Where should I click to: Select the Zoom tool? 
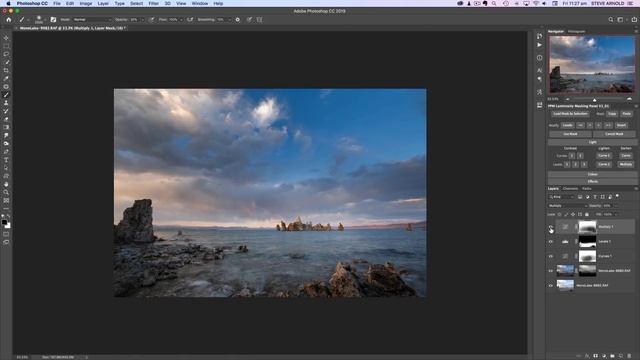point(6,192)
